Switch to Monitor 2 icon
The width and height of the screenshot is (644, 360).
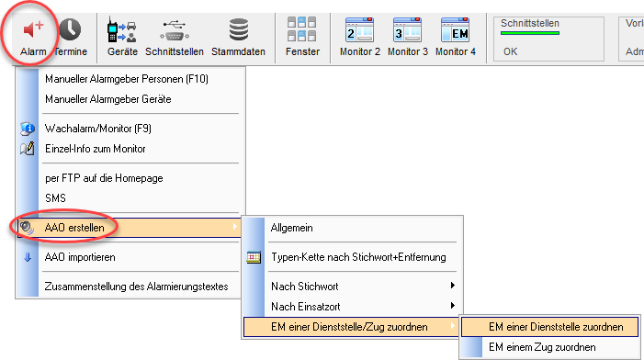[x=359, y=29]
